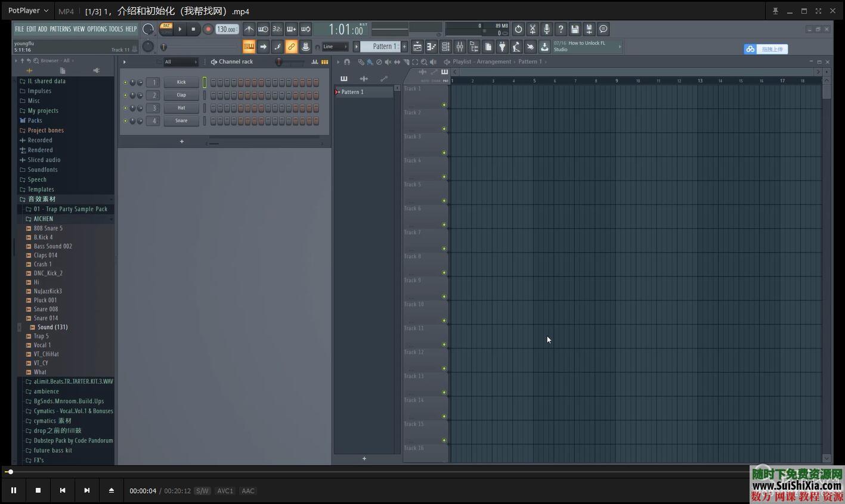Open the pattern menu arrow left of Pattern 1
The image size is (845, 504).
coord(356,46)
